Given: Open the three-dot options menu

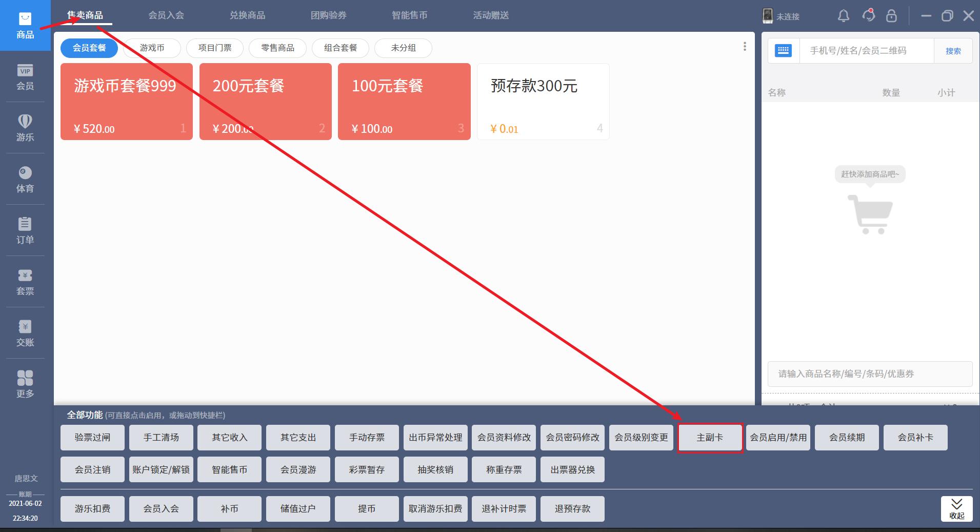Looking at the screenshot, I should pyautogui.click(x=745, y=47).
